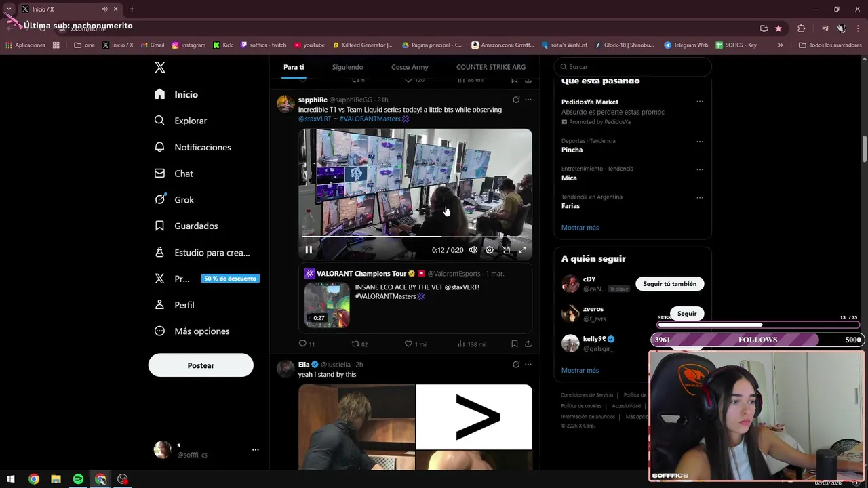Open sapphiRe's profile avatar

[x=285, y=104]
